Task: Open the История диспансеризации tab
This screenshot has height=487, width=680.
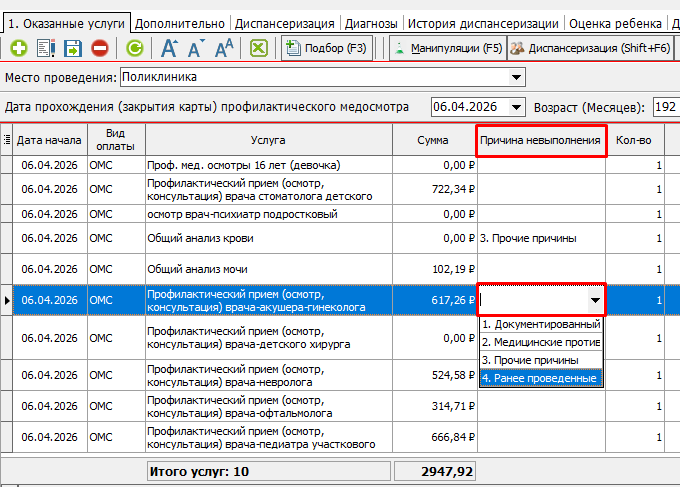Action: (484, 22)
